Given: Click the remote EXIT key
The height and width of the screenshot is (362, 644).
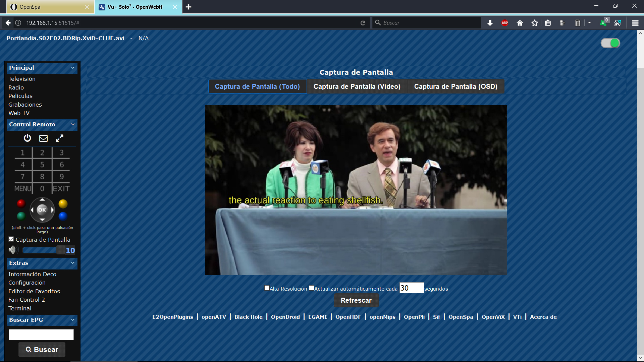Looking at the screenshot, I should pyautogui.click(x=61, y=189).
